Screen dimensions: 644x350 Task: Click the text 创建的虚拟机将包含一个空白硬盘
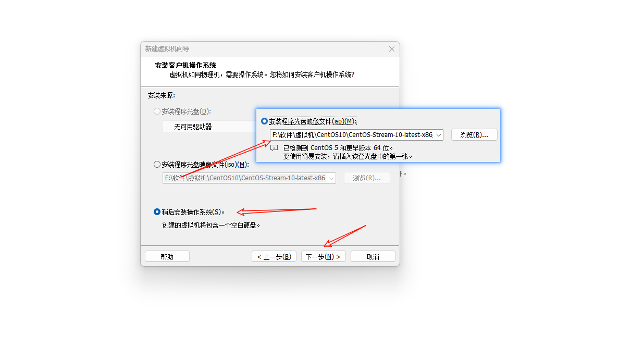[x=211, y=226]
